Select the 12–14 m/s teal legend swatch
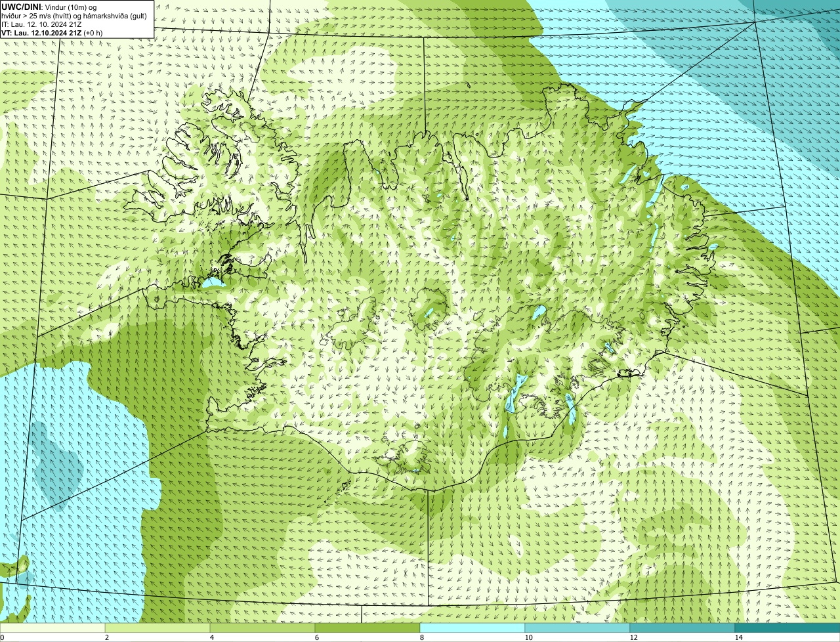This screenshot has height=642, width=840. 682,628
